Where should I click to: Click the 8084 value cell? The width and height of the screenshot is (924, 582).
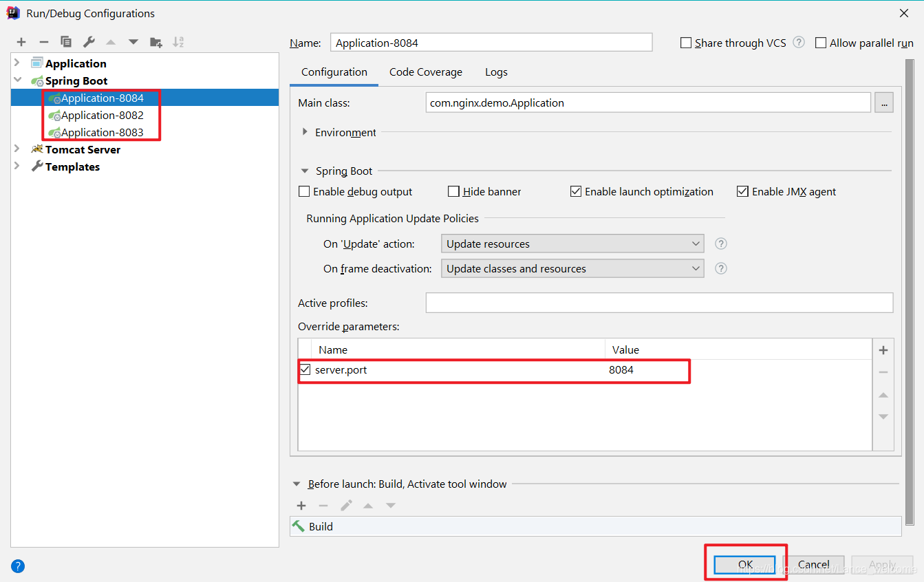pyautogui.click(x=738, y=369)
